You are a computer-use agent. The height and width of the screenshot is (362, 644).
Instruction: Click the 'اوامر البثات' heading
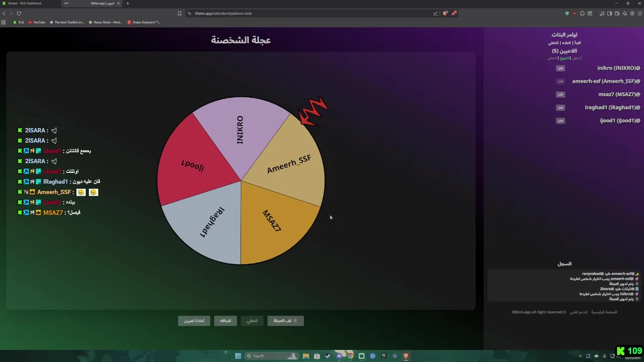(565, 35)
